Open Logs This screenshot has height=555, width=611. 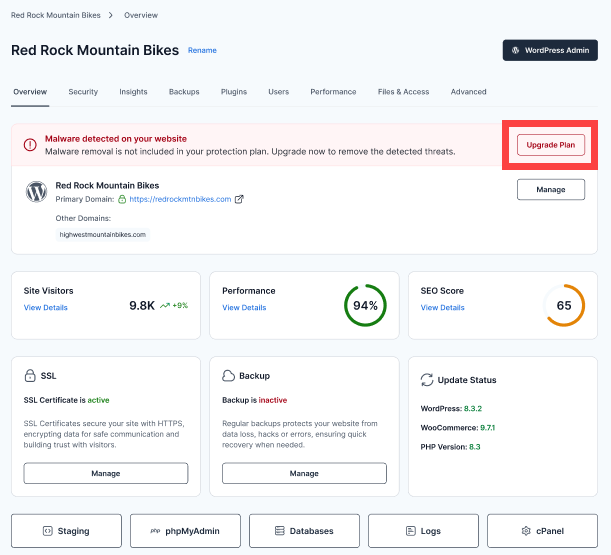(x=423, y=531)
